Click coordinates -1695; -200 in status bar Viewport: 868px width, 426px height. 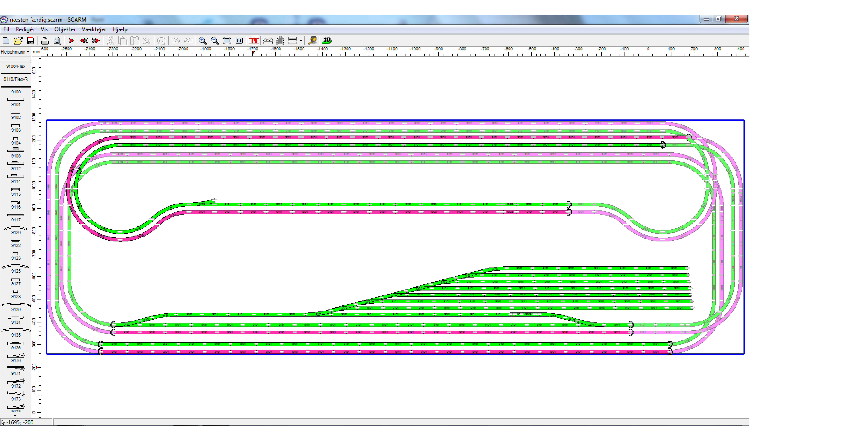click(20, 422)
